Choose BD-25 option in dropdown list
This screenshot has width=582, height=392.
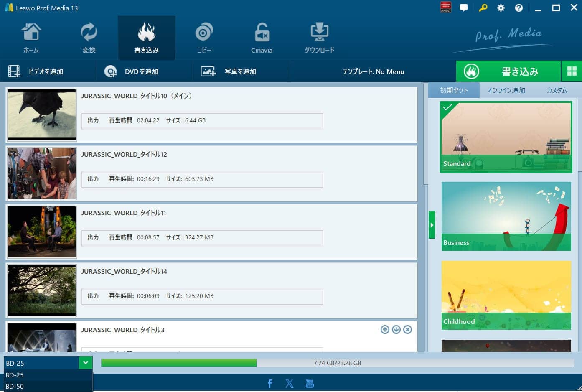15,375
